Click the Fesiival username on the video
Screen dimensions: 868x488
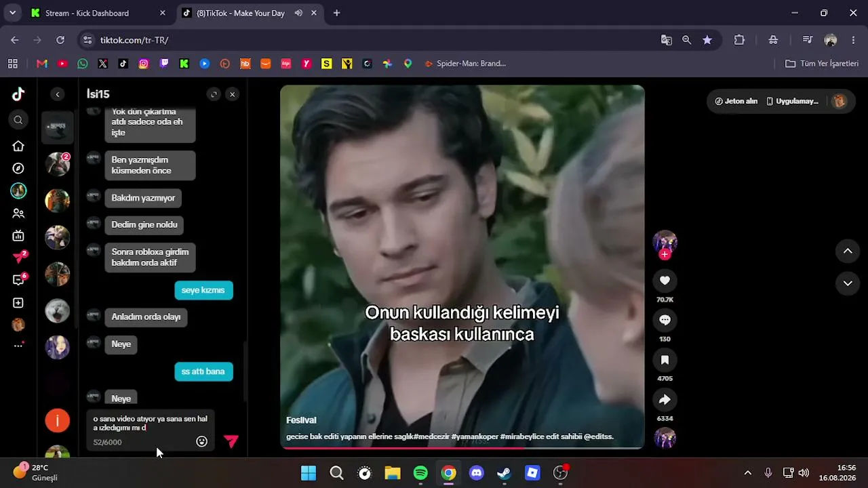click(301, 420)
